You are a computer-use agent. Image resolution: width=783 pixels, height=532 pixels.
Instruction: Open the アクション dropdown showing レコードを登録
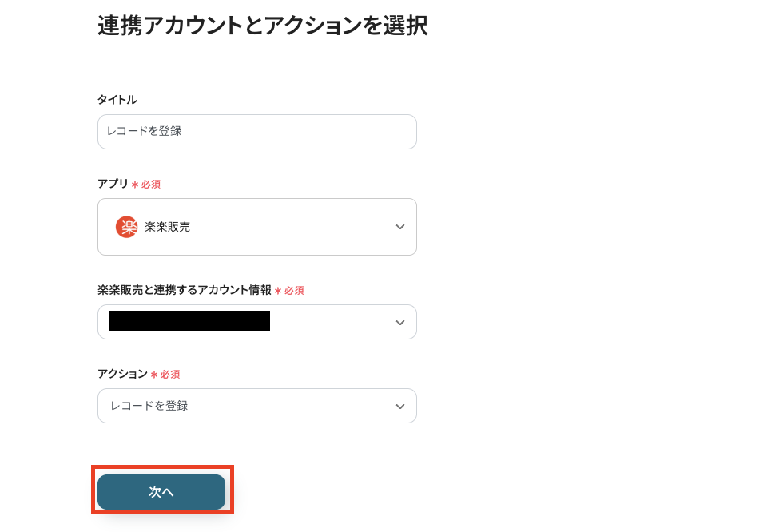(256, 406)
